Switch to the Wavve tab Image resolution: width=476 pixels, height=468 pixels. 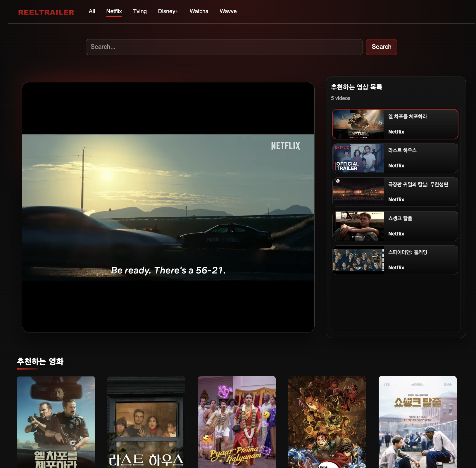(x=228, y=11)
